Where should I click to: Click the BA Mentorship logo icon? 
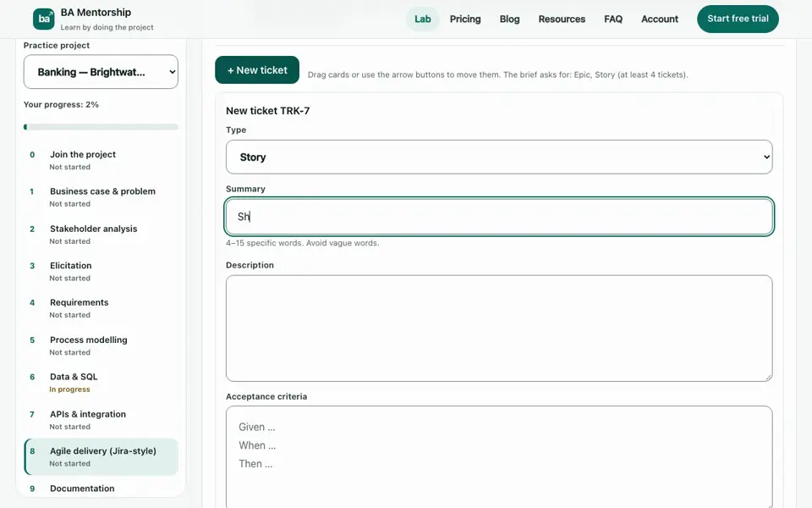(x=43, y=19)
